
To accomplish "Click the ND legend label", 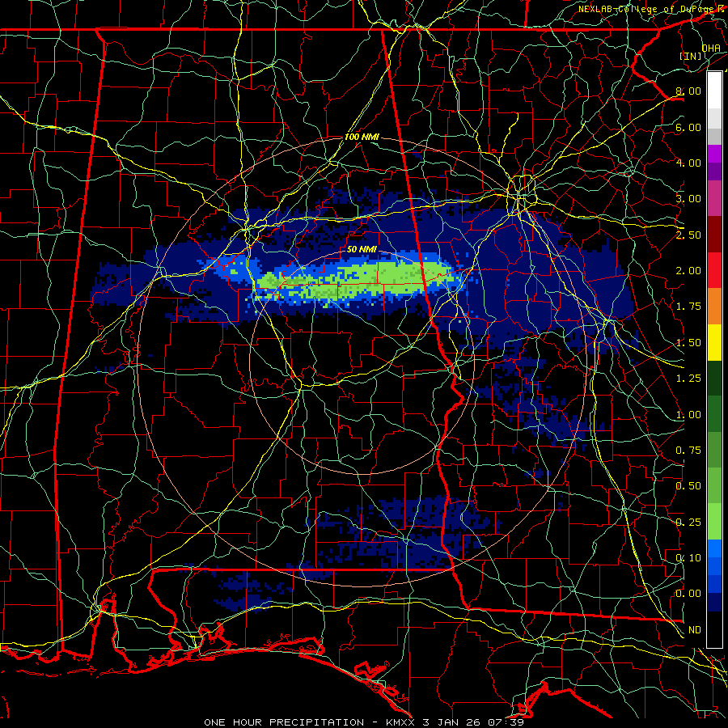I will pyautogui.click(x=695, y=630).
